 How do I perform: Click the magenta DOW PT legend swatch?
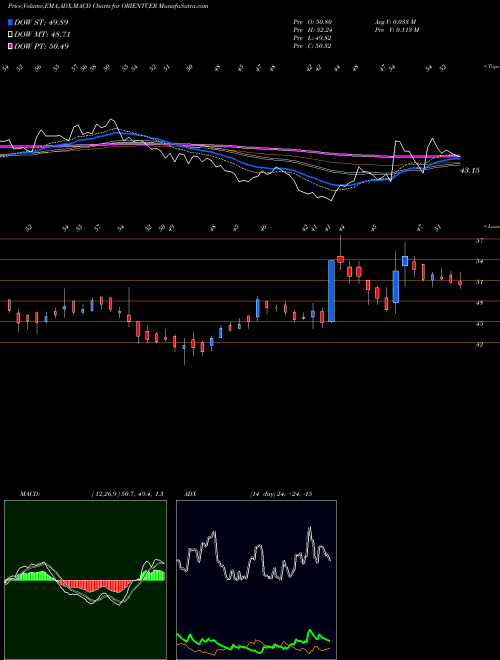tap(10, 46)
